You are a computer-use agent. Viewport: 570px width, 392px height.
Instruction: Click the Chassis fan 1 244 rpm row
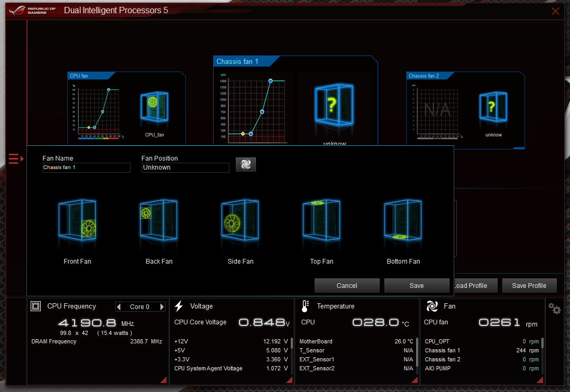tap(482, 351)
